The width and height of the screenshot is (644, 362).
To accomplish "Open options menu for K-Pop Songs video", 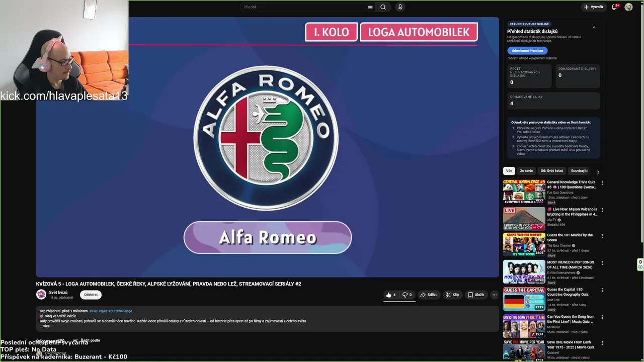I will tap(602, 263).
